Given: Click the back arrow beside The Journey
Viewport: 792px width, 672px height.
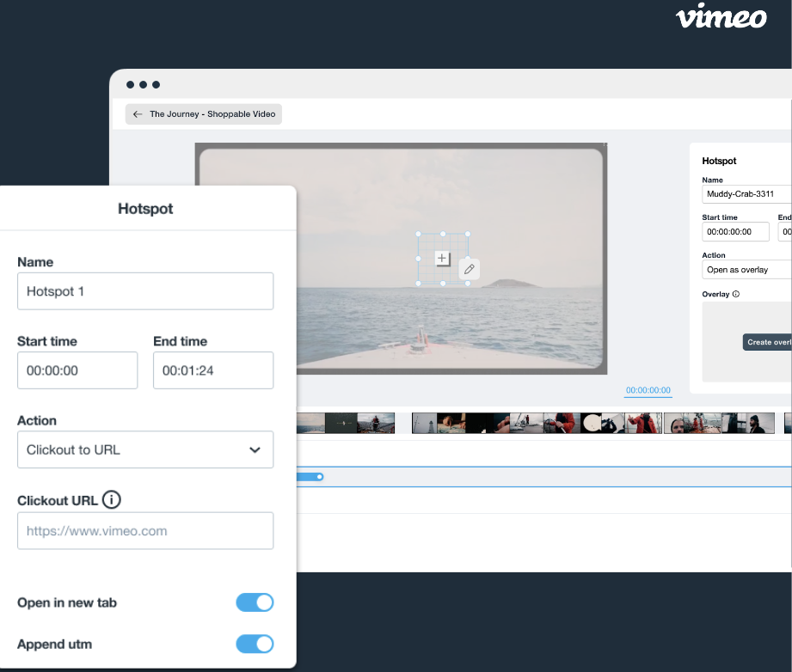Looking at the screenshot, I should 138,114.
